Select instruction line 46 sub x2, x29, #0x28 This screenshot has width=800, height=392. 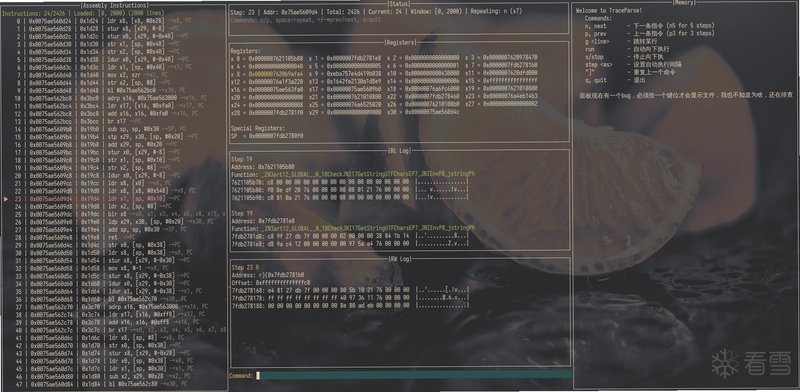pos(103,376)
